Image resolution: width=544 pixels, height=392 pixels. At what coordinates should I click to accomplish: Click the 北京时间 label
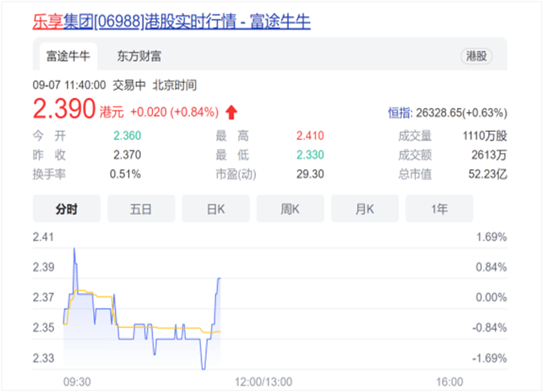click(x=175, y=85)
